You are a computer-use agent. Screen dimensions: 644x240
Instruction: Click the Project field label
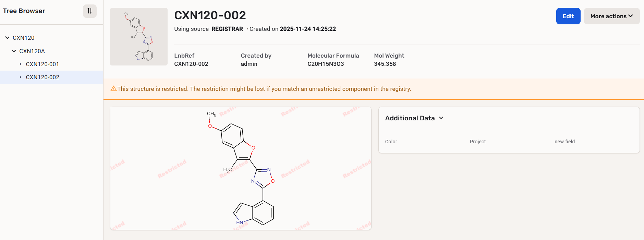click(477, 142)
